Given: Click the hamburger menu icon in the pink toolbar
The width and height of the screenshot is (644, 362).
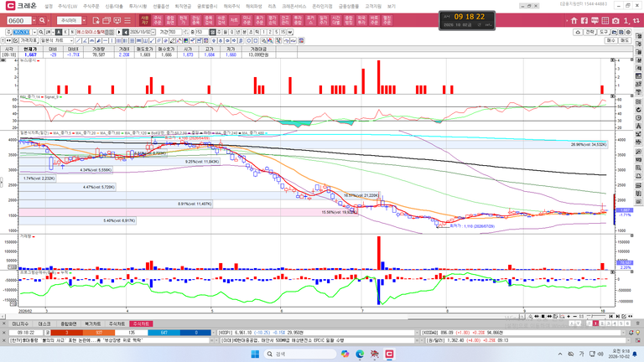Looking at the screenshot, I should coord(127,20).
